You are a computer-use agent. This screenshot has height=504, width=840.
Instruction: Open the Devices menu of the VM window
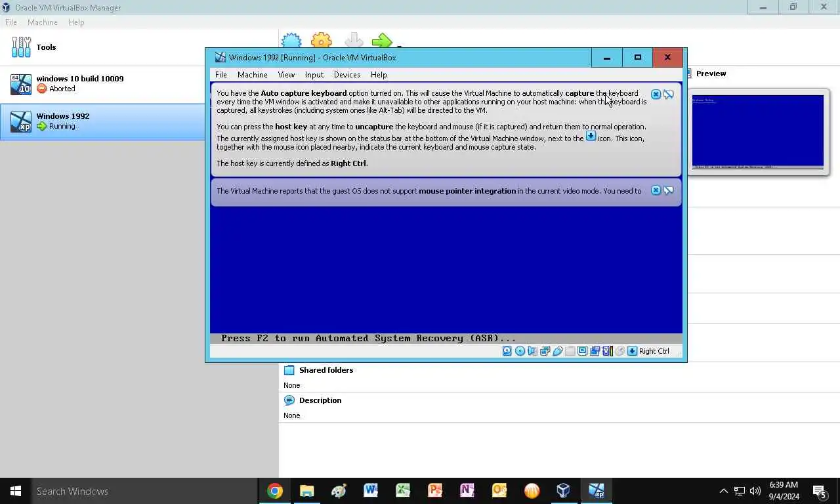346,75
